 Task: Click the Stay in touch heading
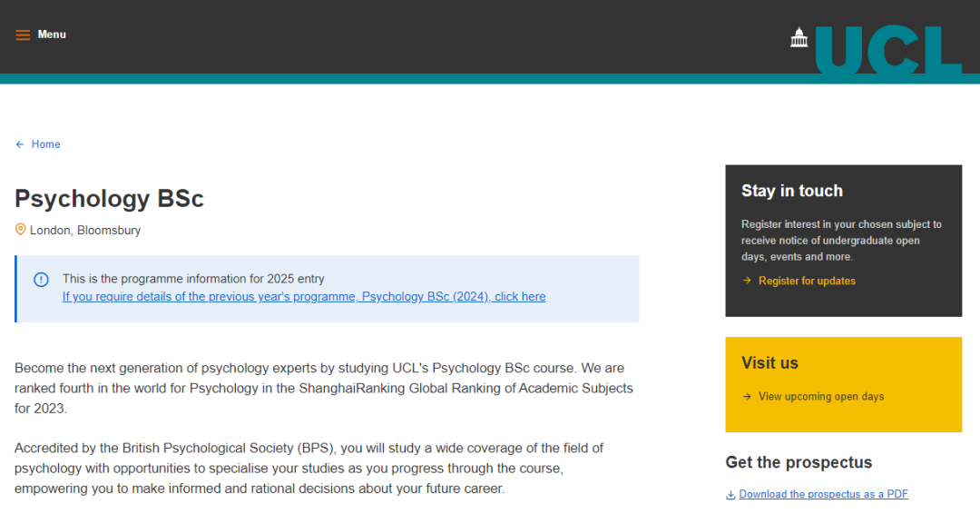(x=792, y=191)
